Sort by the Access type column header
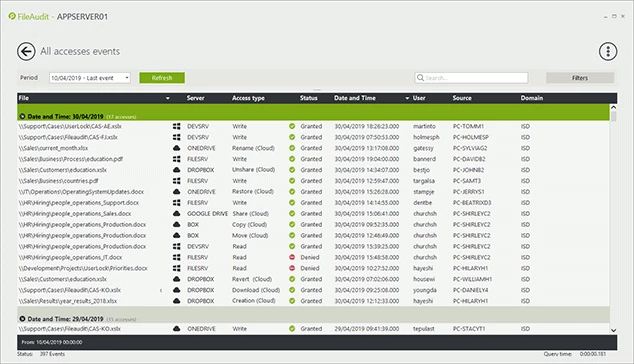The image size is (634, 364). coord(248,98)
